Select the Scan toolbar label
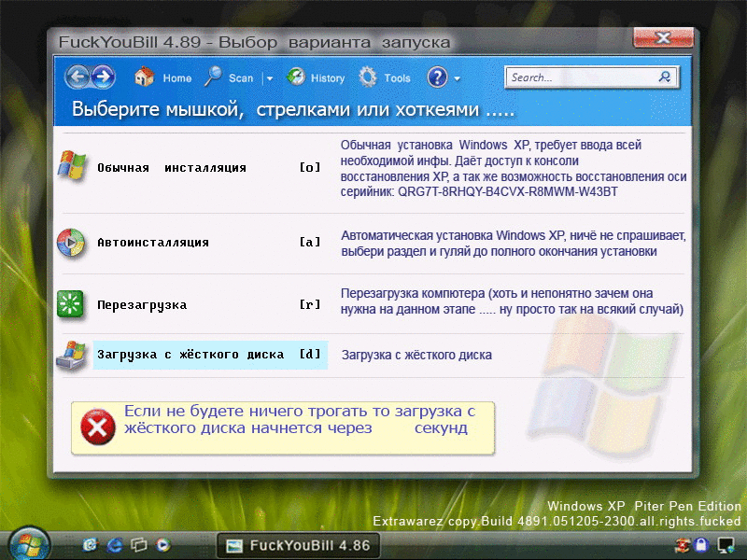The height and width of the screenshot is (560, 747). [x=241, y=78]
